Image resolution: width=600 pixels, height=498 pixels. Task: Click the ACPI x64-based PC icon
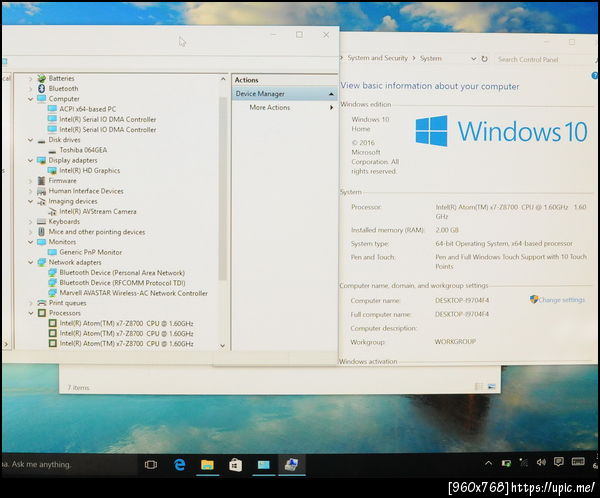pos(52,109)
